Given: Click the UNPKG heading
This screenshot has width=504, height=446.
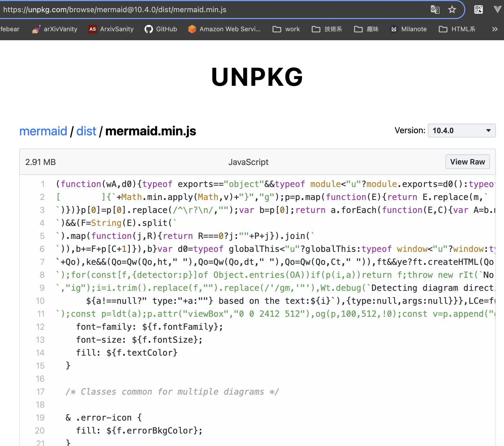Looking at the screenshot, I should point(257,77).
